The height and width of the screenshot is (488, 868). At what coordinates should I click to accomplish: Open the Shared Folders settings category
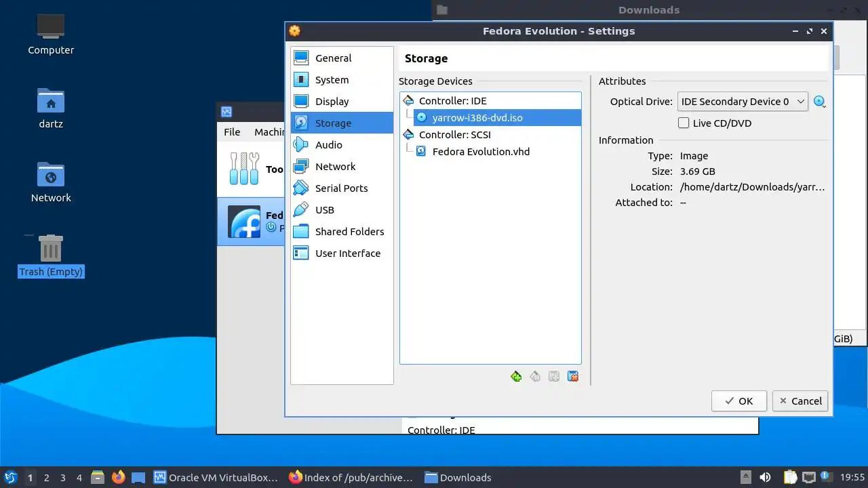(342, 232)
